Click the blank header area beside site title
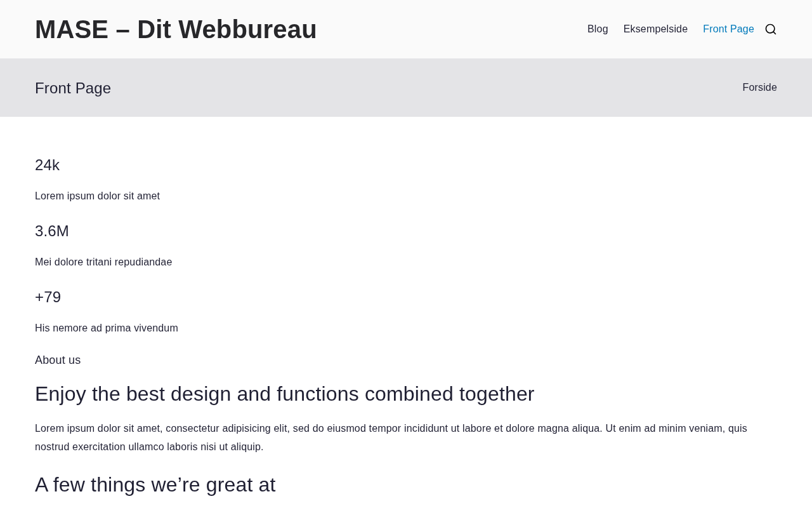The image size is (812, 508). pyautogui.click(x=444, y=29)
